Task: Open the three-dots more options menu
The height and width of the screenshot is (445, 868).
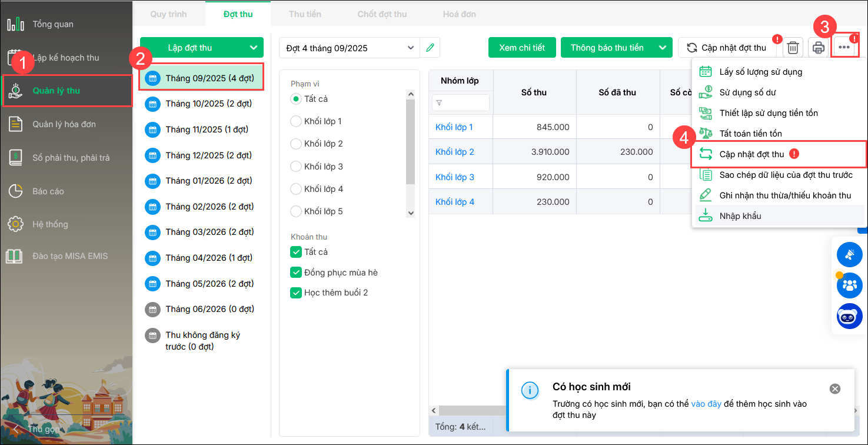Action: point(845,47)
